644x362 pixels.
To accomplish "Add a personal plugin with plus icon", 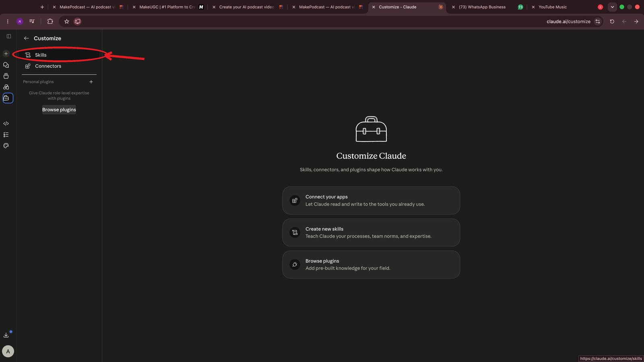I will click(x=91, y=82).
